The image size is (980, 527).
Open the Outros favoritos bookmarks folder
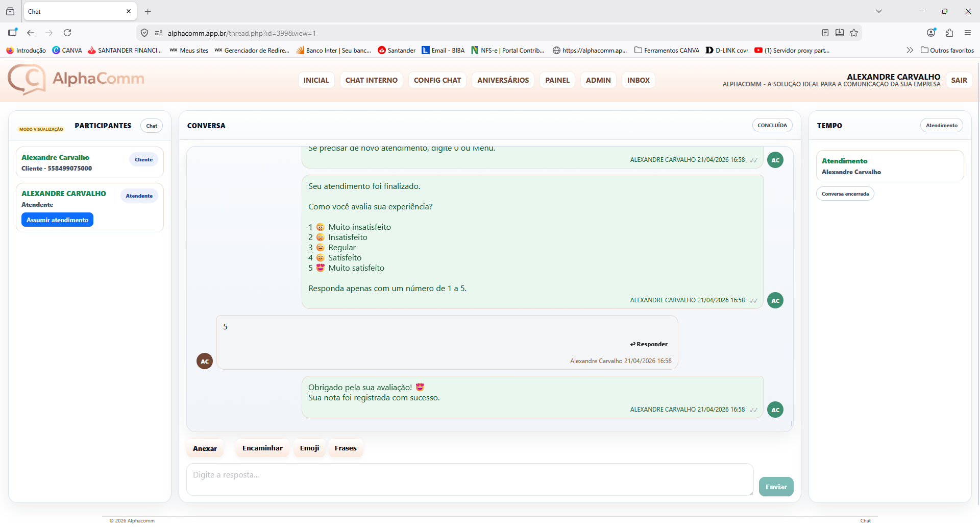(x=947, y=50)
